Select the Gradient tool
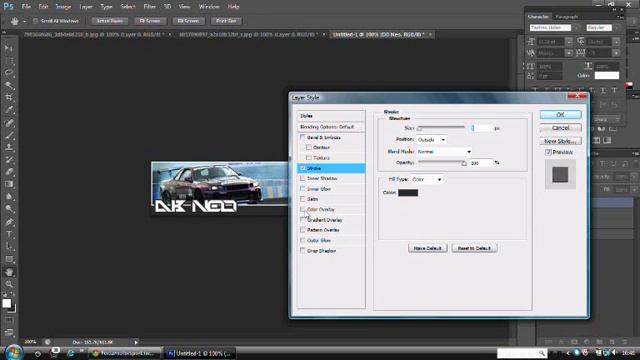Screen dimensions: 640x360 pyautogui.click(x=9, y=184)
